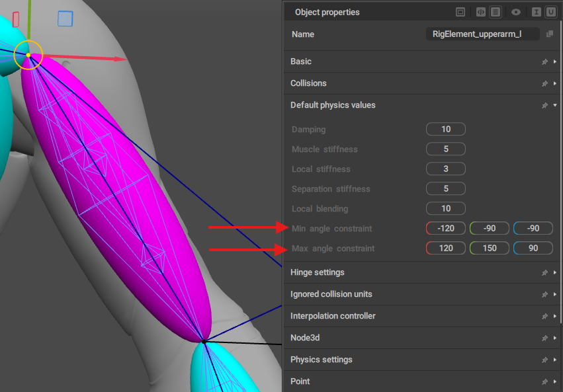Viewport: 563px width, 392px height.
Task: Click the copy icon beside the Name field
Action: pyautogui.click(x=549, y=34)
